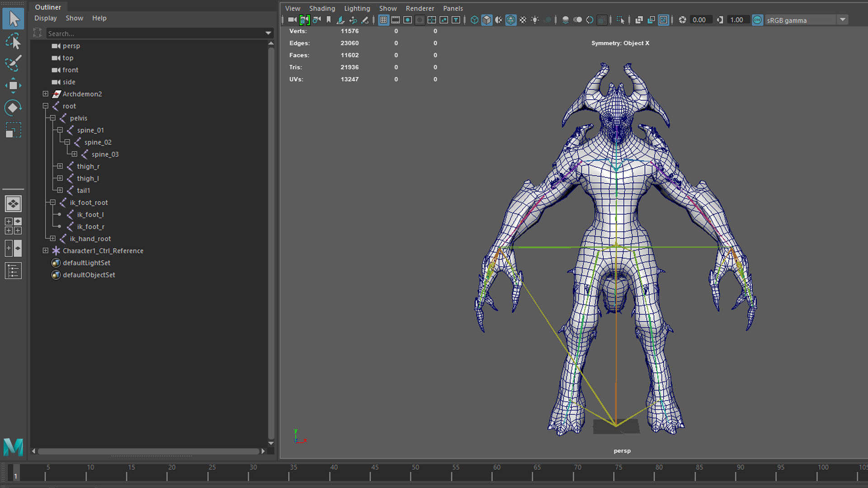Image resolution: width=868 pixels, height=488 pixels.
Task: Click the Motion Blur icon
Action: tap(577, 20)
